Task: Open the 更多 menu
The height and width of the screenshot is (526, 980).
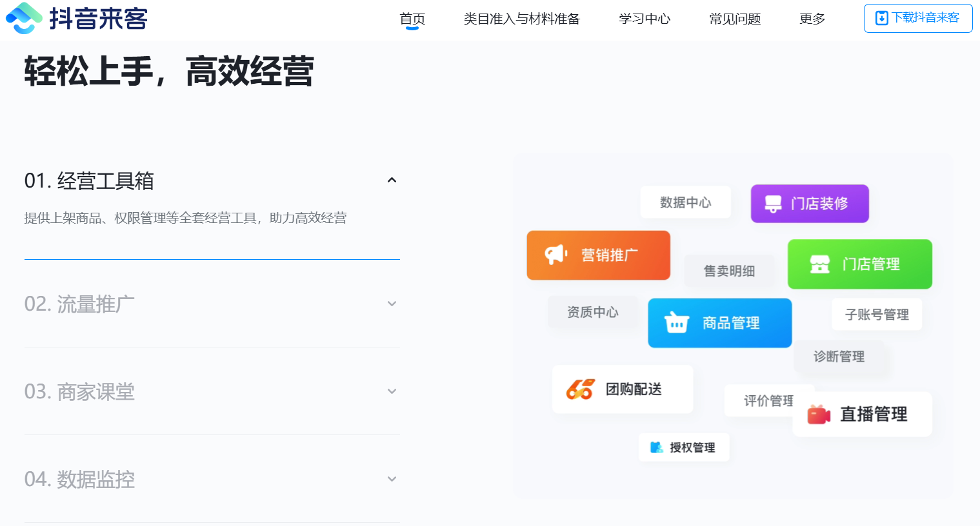Action: coord(812,19)
